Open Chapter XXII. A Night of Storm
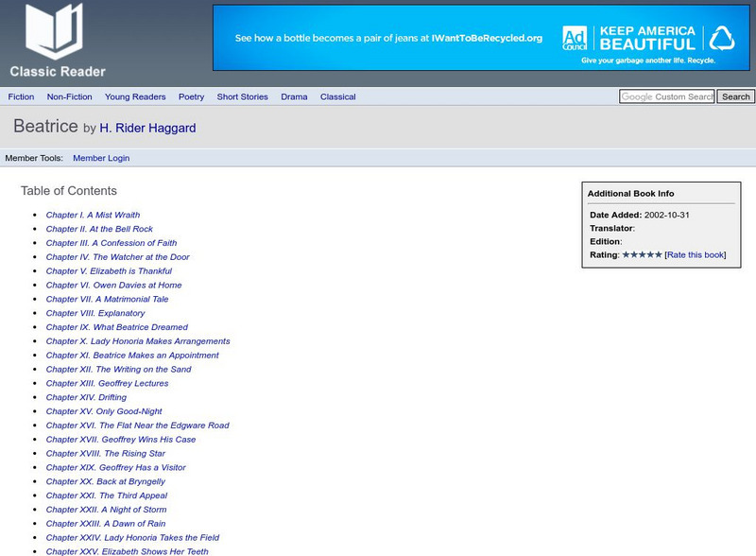The image size is (756, 556). [x=106, y=509]
